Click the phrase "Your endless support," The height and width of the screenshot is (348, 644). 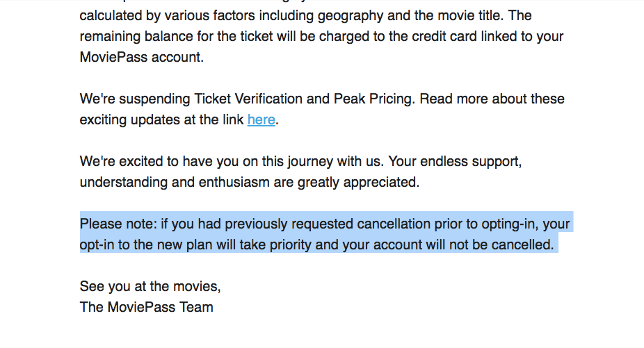pos(455,162)
